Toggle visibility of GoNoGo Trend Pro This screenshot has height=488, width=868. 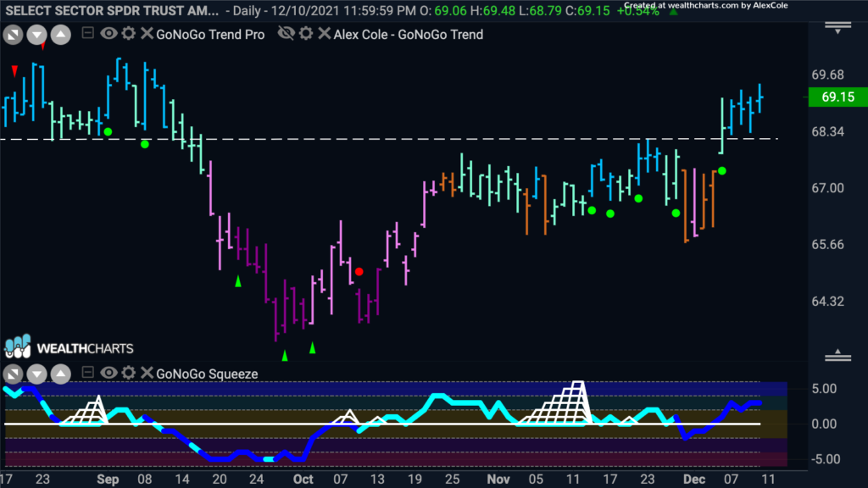click(108, 34)
